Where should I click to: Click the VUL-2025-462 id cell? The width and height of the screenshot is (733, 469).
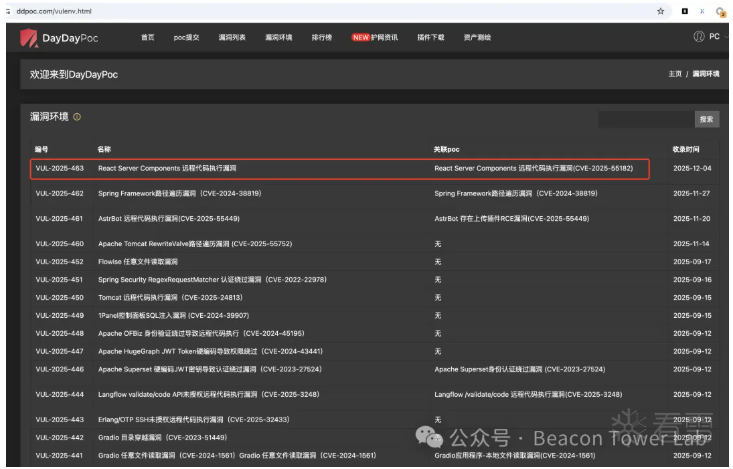point(59,194)
